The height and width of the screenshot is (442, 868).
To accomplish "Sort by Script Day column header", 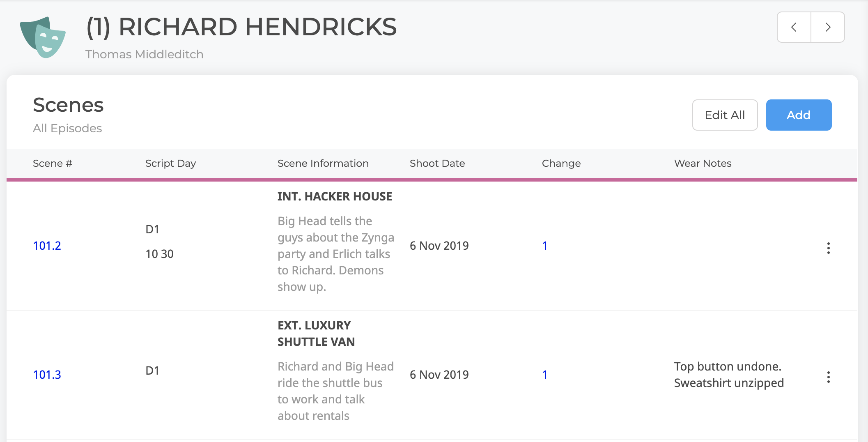I will pyautogui.click(x=170, y=163).
